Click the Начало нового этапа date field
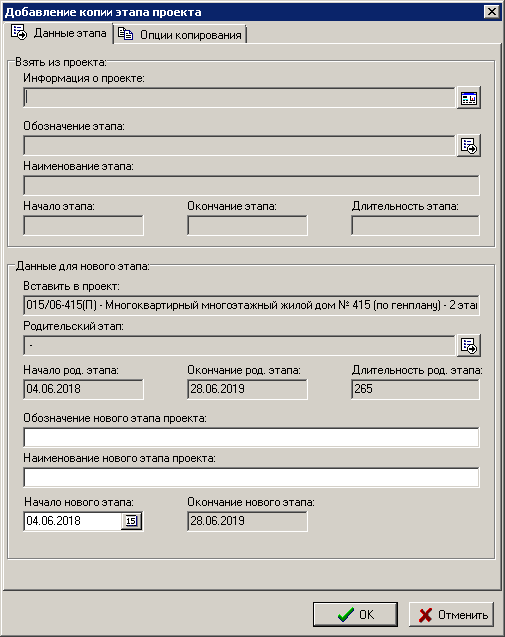 point(73,521)
